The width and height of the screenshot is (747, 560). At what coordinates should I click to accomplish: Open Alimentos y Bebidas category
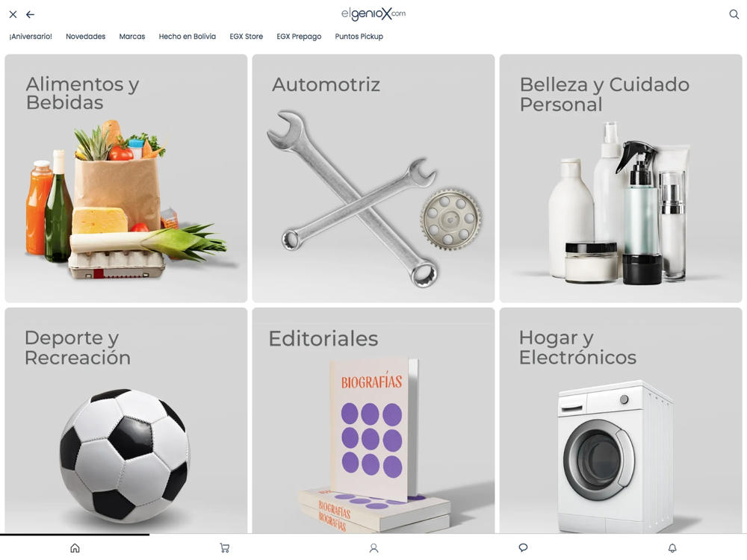pos(125,178)
